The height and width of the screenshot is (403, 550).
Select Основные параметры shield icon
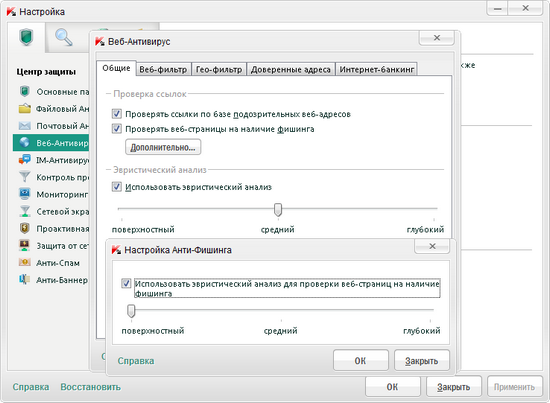(24, 91)
